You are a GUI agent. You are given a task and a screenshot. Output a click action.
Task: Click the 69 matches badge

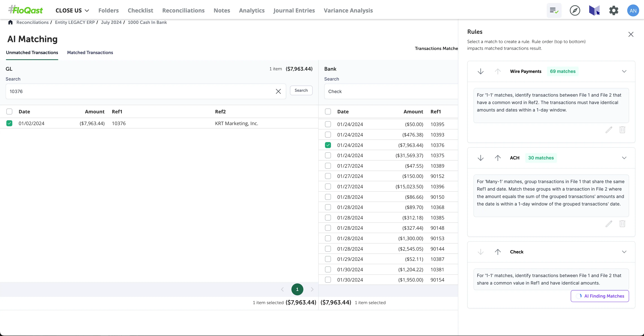point(563,71)
